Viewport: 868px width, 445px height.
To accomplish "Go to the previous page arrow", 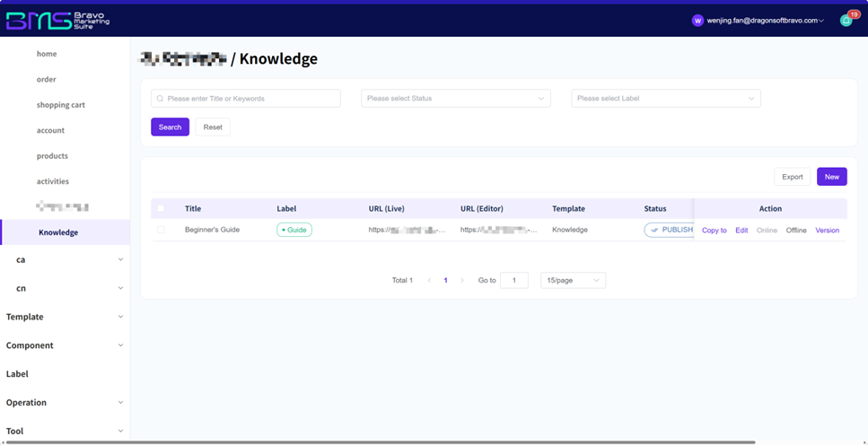I will 429,281.
